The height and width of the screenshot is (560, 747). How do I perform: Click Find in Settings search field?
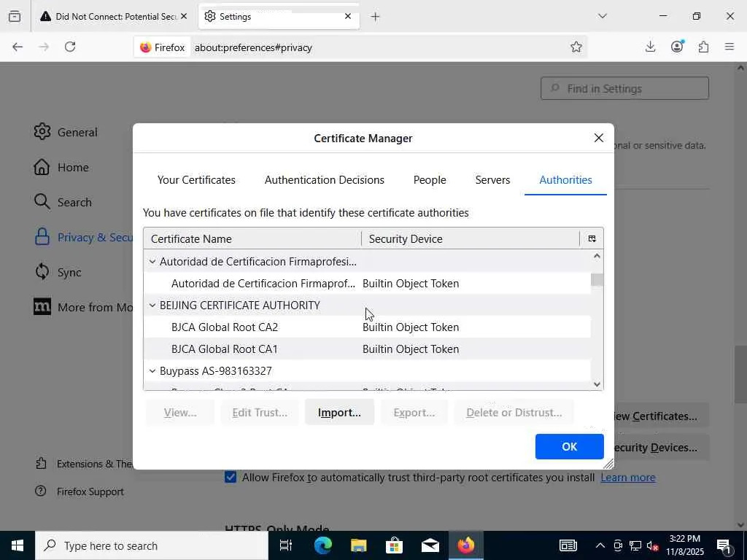624,88
